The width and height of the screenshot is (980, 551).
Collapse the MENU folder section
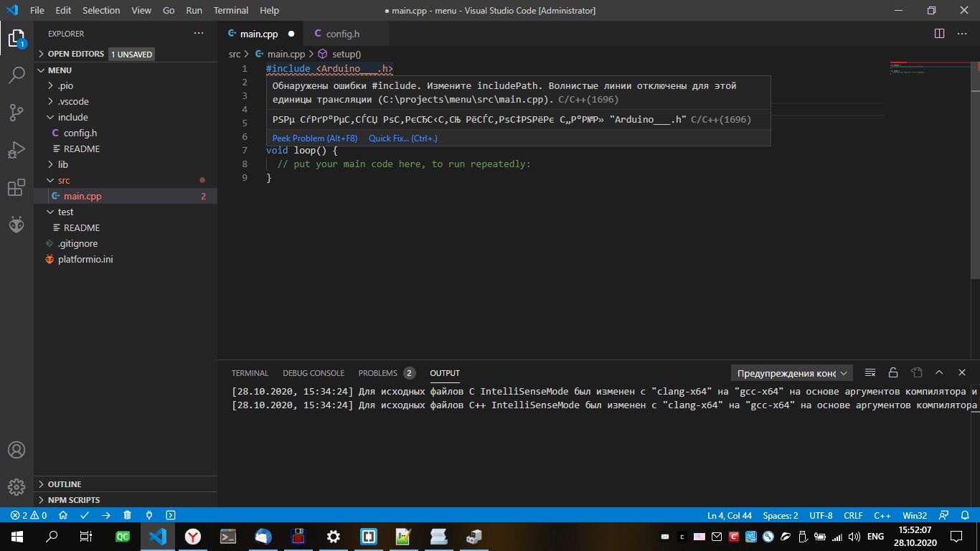click(x=126, y=70)
